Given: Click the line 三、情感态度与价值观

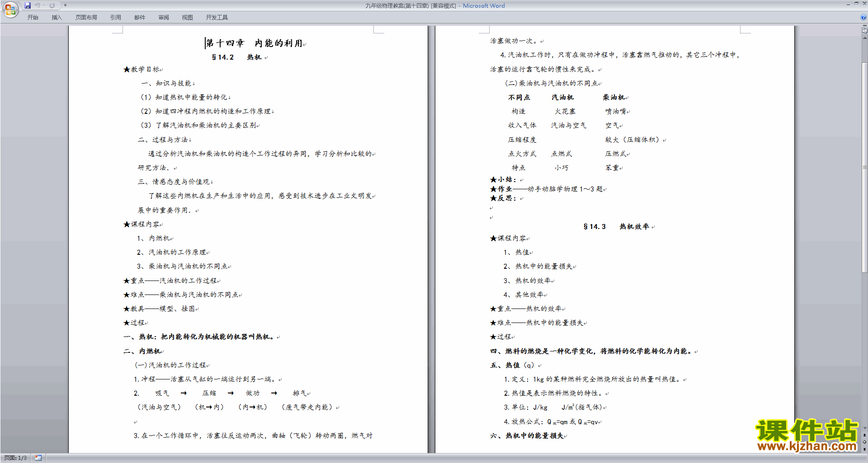Looking at the screenshot, I should click(174, 182).
